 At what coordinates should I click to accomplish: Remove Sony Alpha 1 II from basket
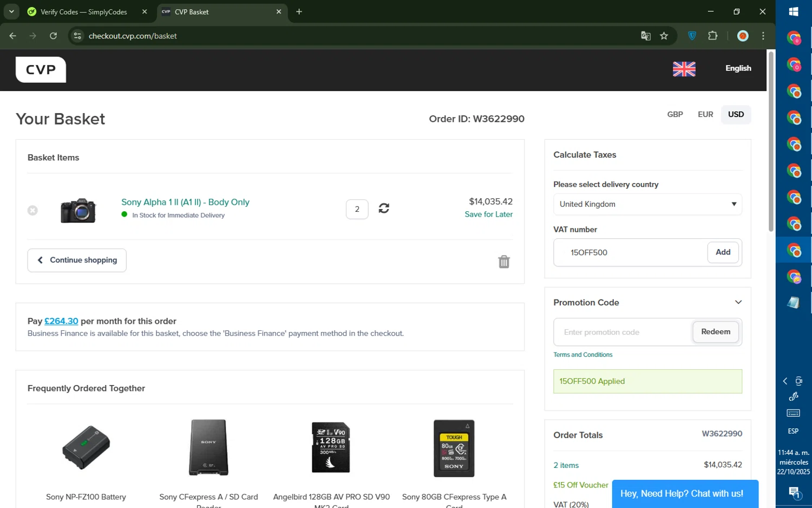pyautogui.click(x=32, y=210)
